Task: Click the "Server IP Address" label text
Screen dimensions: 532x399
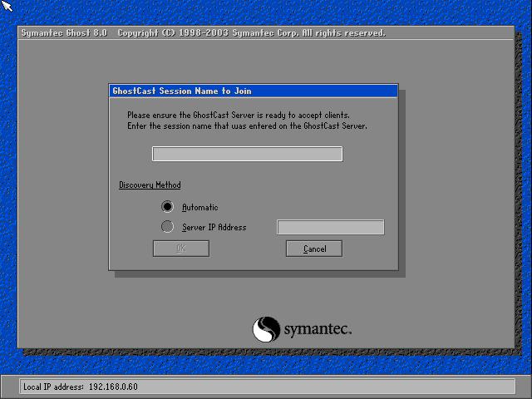Action: click(x=214, y=227)
